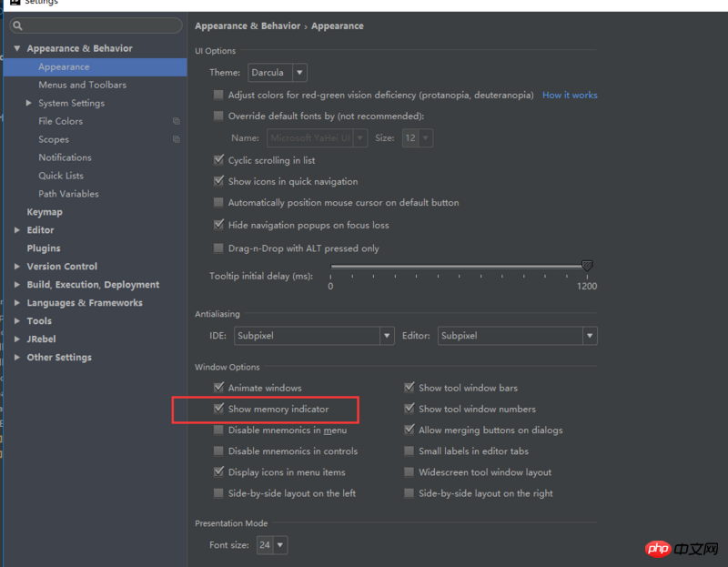Toggle Show tool window numbers
This screenshot has height=567, width=728.
[x=409, y=409]
